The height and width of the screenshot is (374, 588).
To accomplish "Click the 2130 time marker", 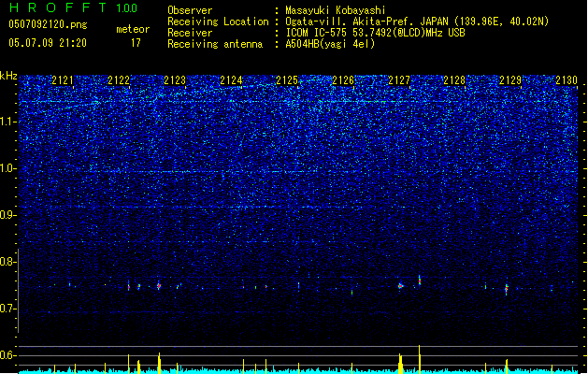I will pyautogui.click(x=566, y=80).
